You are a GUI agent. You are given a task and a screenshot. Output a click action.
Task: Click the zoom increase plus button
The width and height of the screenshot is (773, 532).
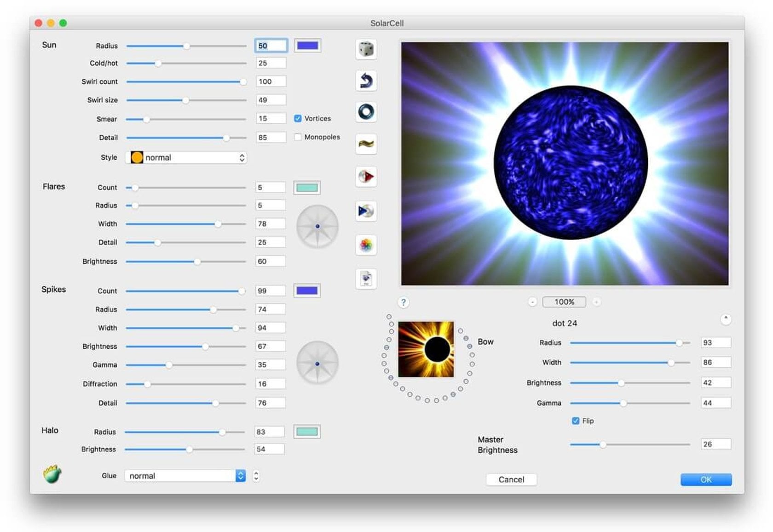tap(597, 302)
